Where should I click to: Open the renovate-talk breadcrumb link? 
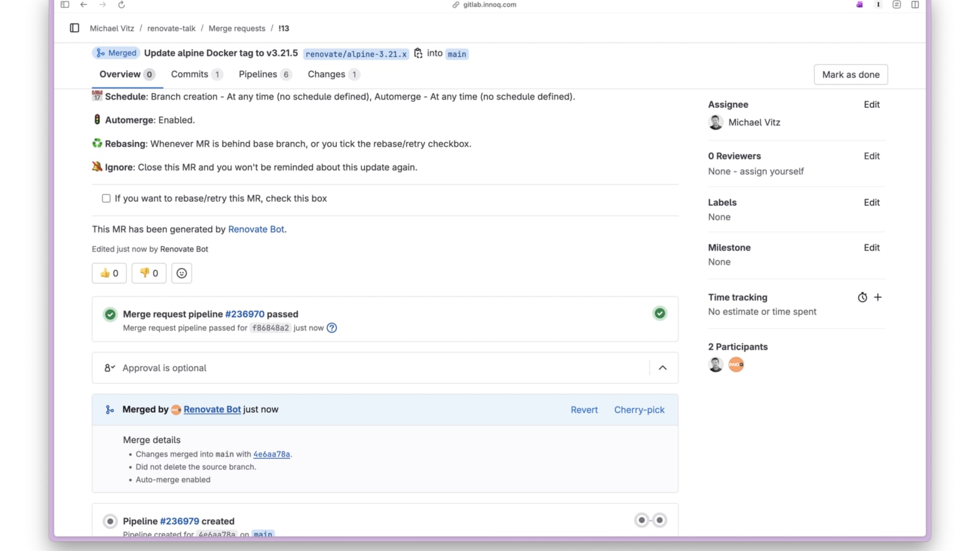171,28
